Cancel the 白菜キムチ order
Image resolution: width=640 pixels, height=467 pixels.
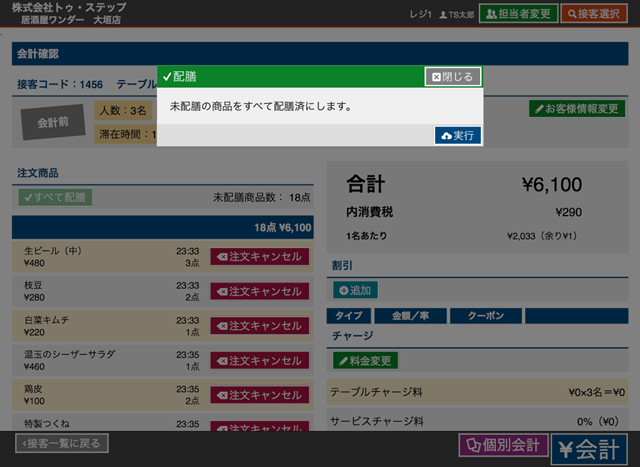point(259,326)
